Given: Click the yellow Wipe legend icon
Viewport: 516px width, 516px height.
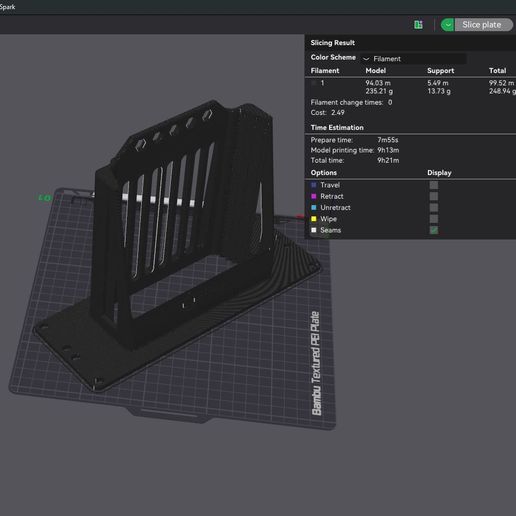Looking at the screenshot, I should tap(314, 219).
